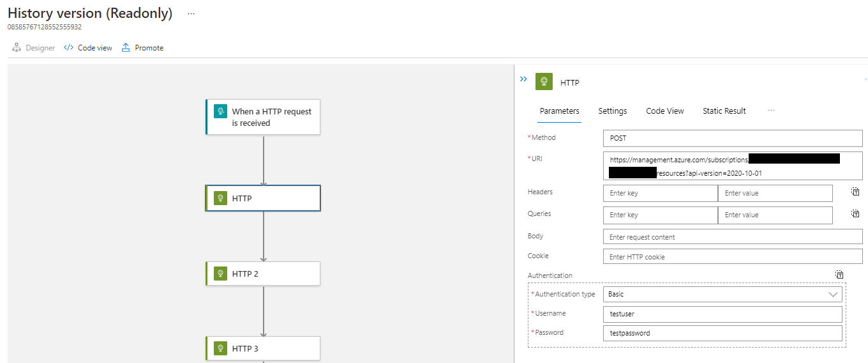Click the Headers 'Enter value' field
868x363 pixels.
775,193
